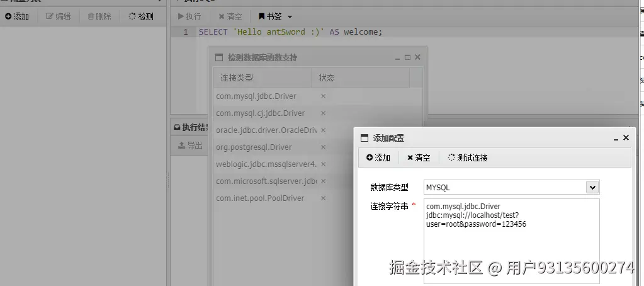The width and height of the screenshot is (644, 286).
Task: Select the com.mysql.cj.jdbc.Driver row
Action: coord(317,113)
